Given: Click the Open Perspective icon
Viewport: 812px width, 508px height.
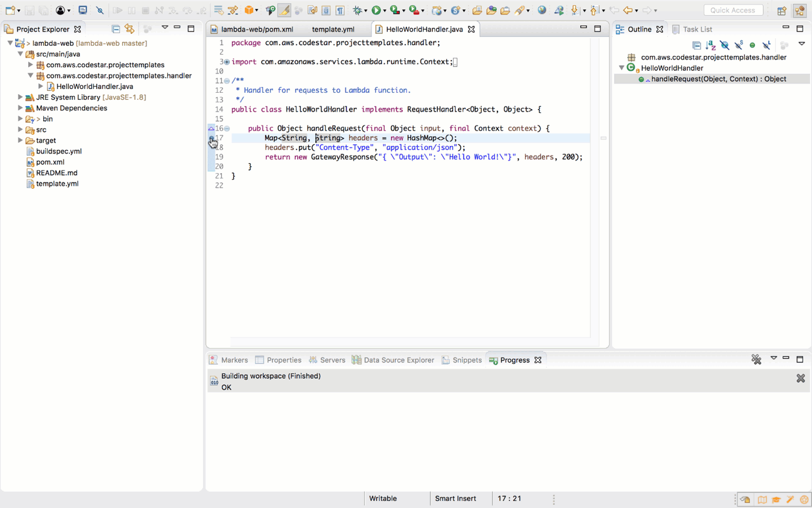Looking at the screenshot, I should (x=782, y=11).
